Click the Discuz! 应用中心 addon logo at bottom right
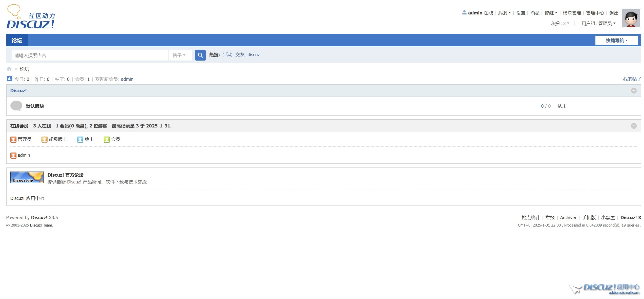Image resolution: width=644 pixels, height=299 pixels. 605,289
